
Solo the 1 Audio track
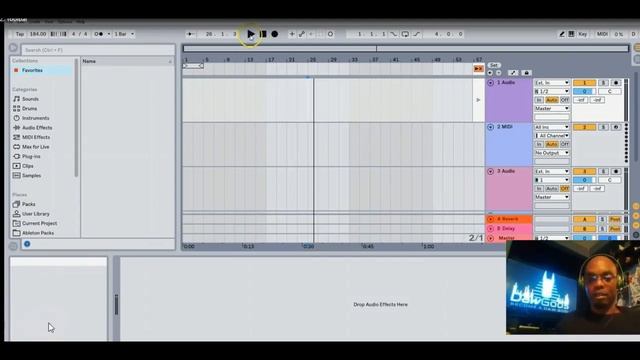point(603,83)
